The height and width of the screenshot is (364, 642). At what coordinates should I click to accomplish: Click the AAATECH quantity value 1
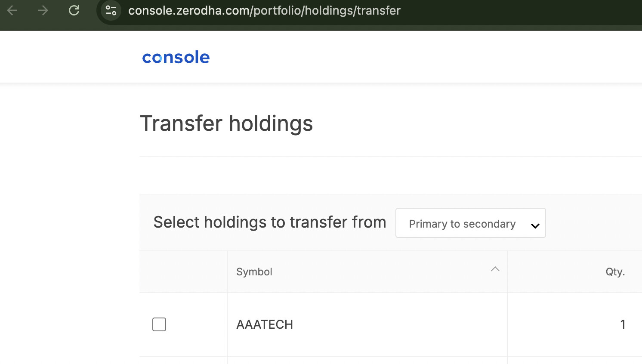click(623, 324)
